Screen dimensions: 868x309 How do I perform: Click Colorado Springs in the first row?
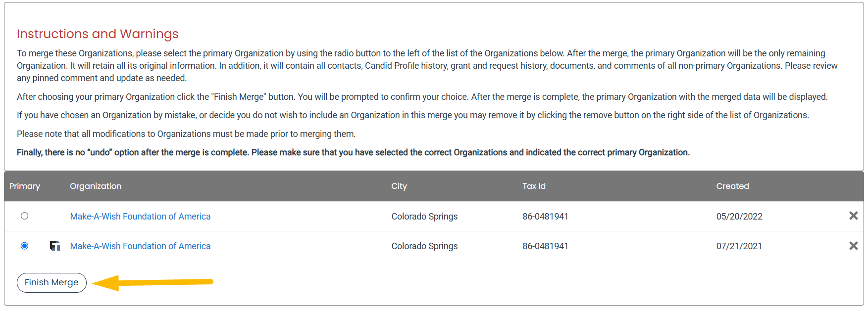tap(424, 217)
